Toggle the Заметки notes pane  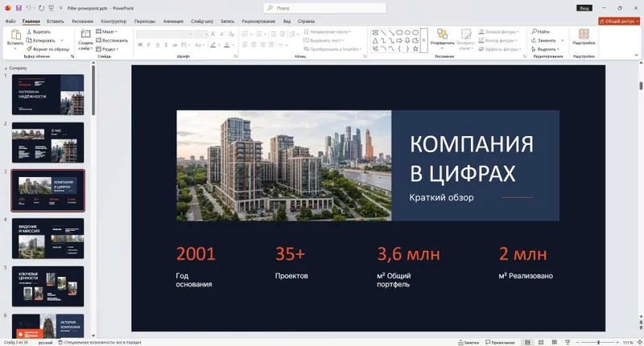pyautogui.click(x=469, y=342)
